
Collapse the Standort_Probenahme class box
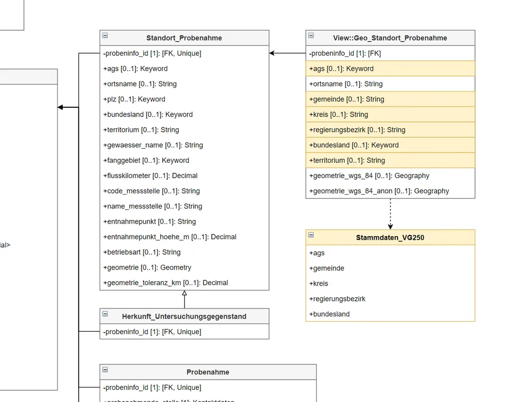coord(105,35)
